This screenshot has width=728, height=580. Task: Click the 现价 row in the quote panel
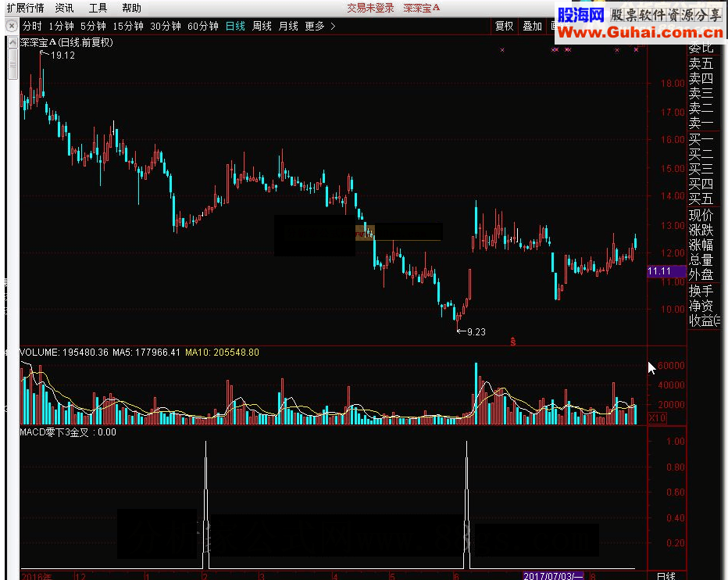click(x=701, y=215)
